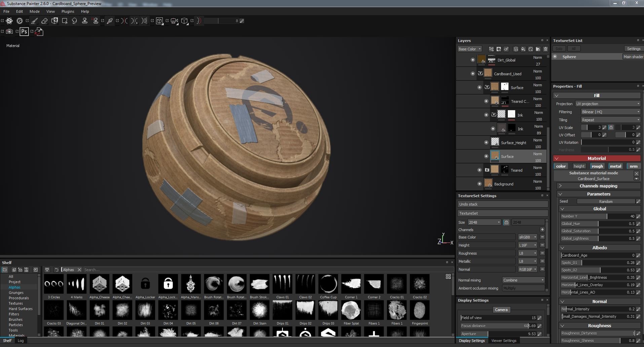Add a fill layer in Layers panel
Screen dimensions: 644x347
(x=523, y=49)
